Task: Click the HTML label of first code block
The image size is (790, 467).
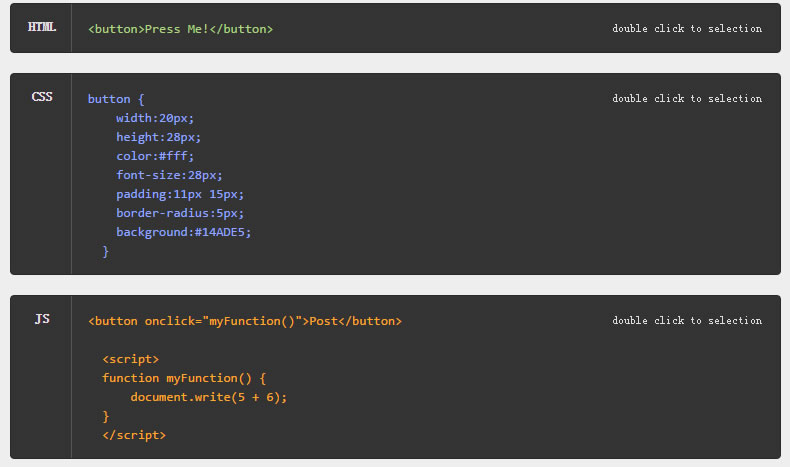Action: click(42, 27)
